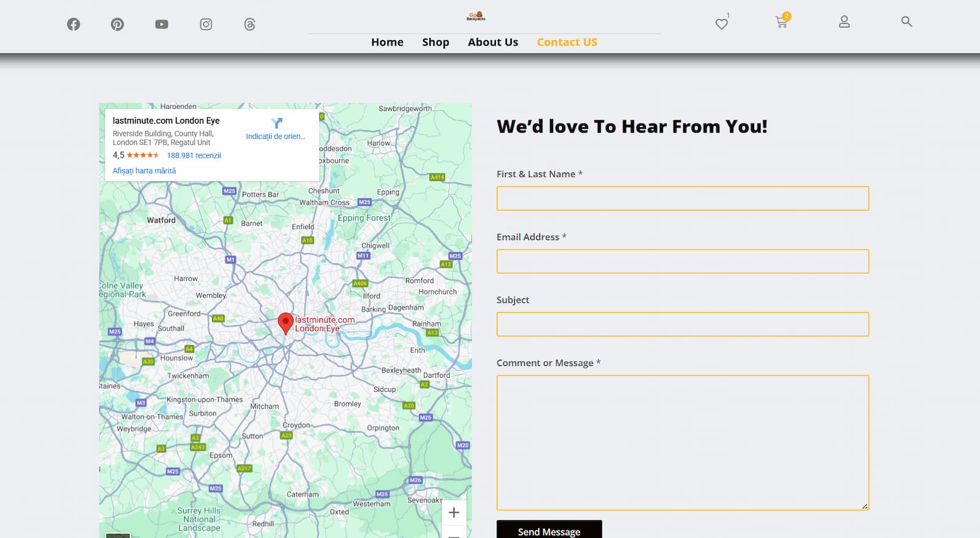Open the shopping cart icon
Screen dimensions: 980x538
782,23
